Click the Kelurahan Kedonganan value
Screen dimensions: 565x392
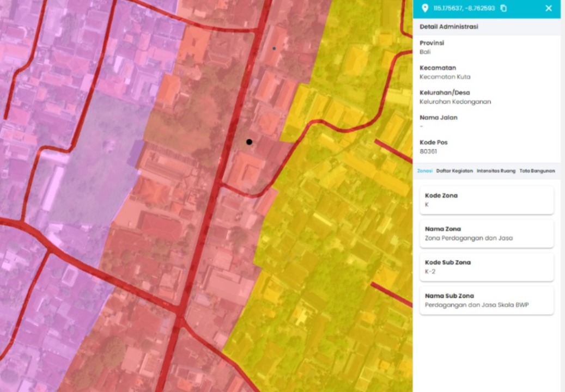point(455,102)
